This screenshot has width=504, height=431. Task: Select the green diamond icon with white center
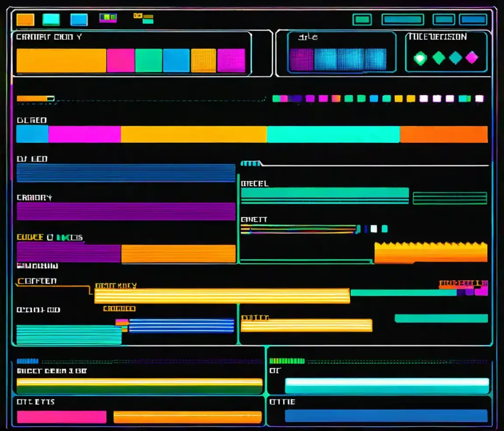[420, 58]
